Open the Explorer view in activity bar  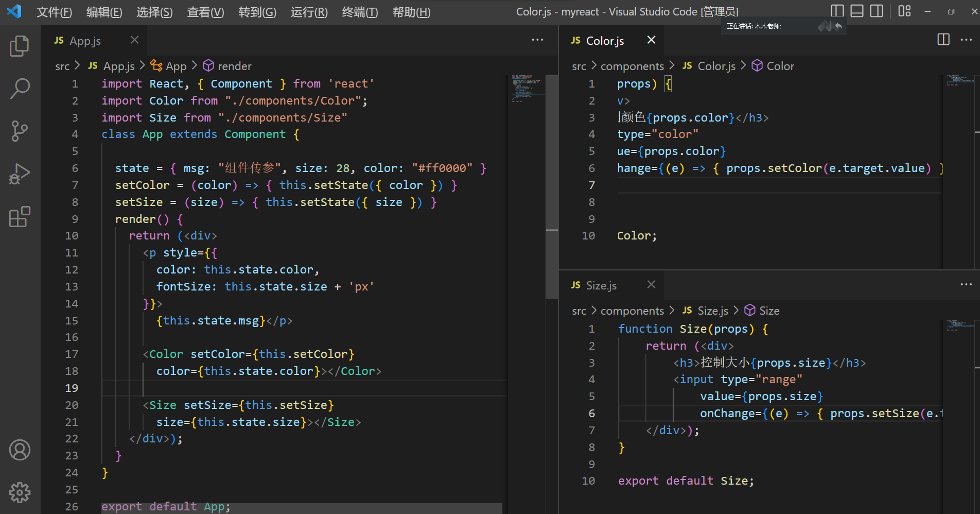(20, 46)
